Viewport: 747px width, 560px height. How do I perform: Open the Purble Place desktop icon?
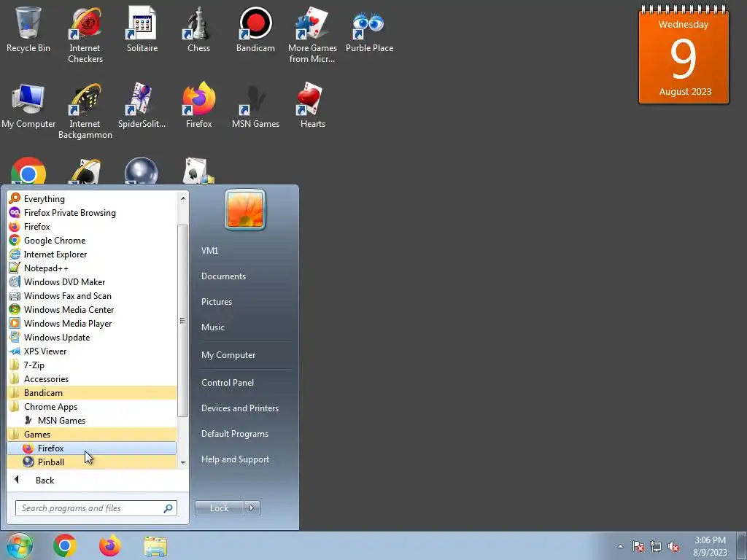[369, 29]
